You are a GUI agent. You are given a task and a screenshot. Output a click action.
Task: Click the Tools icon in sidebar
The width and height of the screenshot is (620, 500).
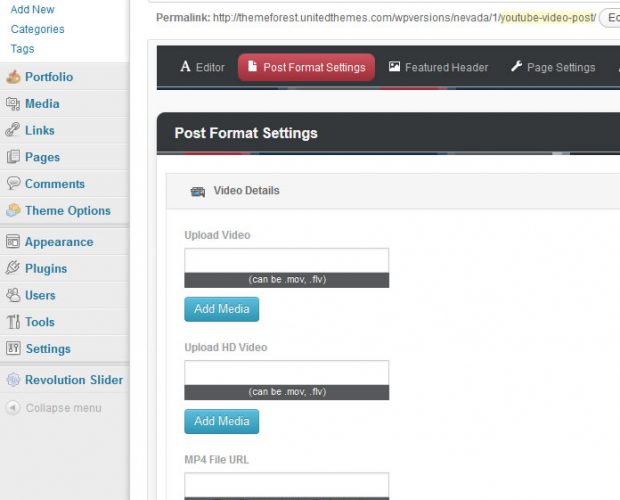click(13, 322)
